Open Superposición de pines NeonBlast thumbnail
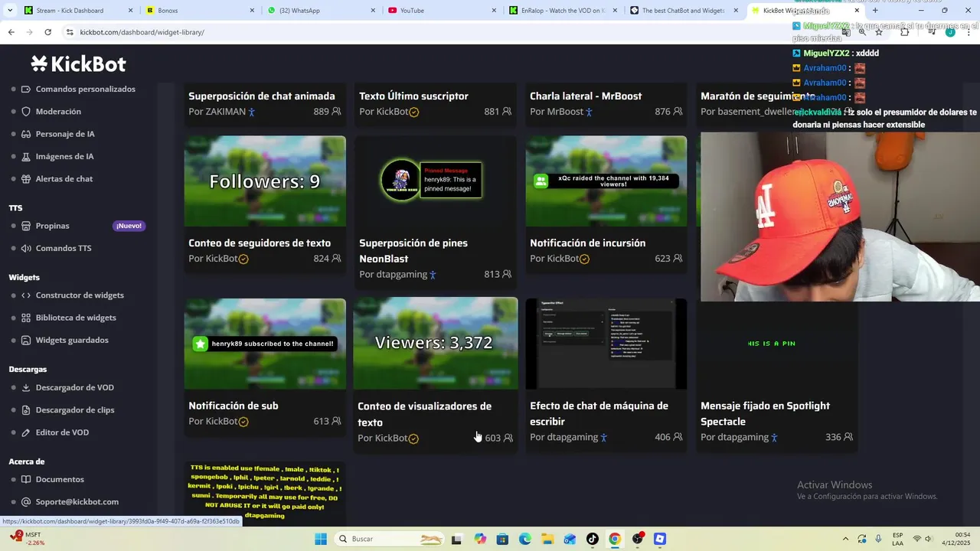 pyautogui.click(x=435, y=181)
